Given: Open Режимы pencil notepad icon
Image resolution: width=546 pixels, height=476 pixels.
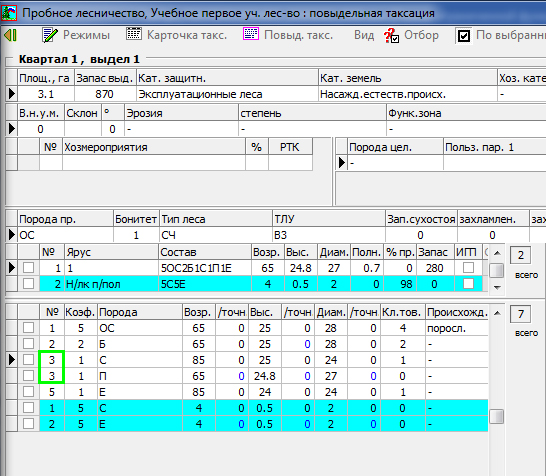Looking at the screenshot, I should tap(50, 35).
